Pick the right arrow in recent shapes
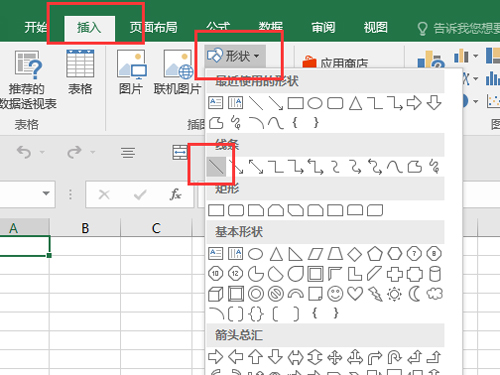 coord(414,103)
